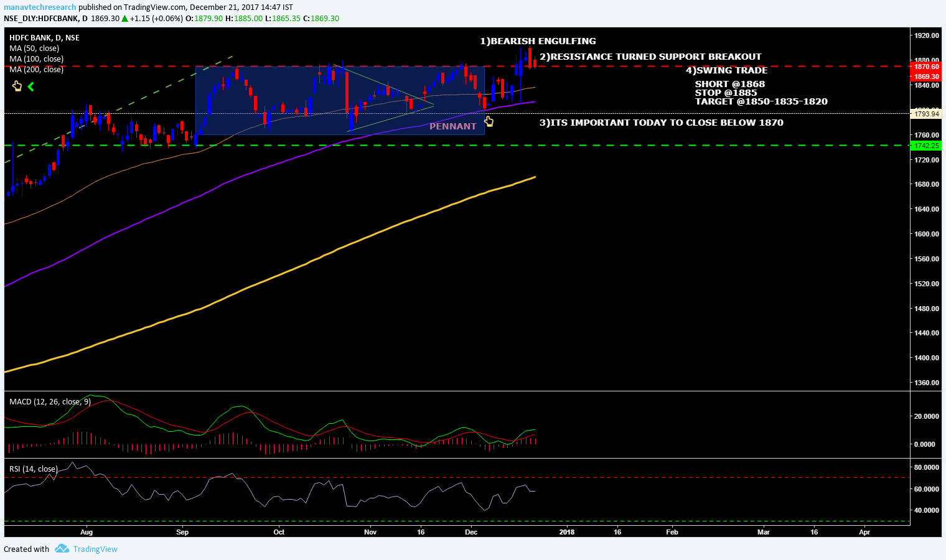
Task: Click the HDFC BANK, D, NSE symbol title
Action: coord(44,38)
